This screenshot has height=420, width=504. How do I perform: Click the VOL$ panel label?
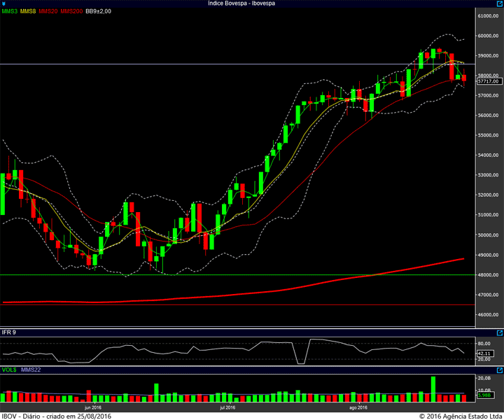pos(9,370)
